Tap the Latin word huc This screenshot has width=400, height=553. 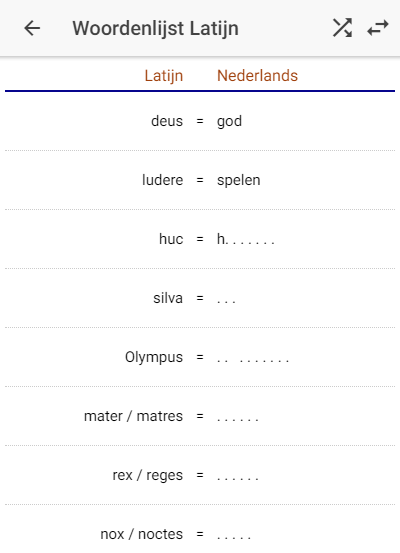click(x=171, y=239)
